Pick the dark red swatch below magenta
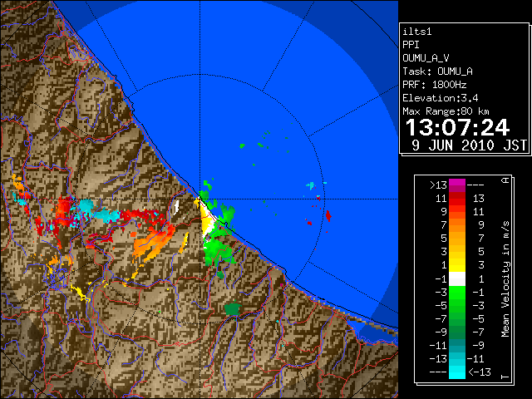The image size is (532, 399). pyautogui.click(x=457, y=199)
